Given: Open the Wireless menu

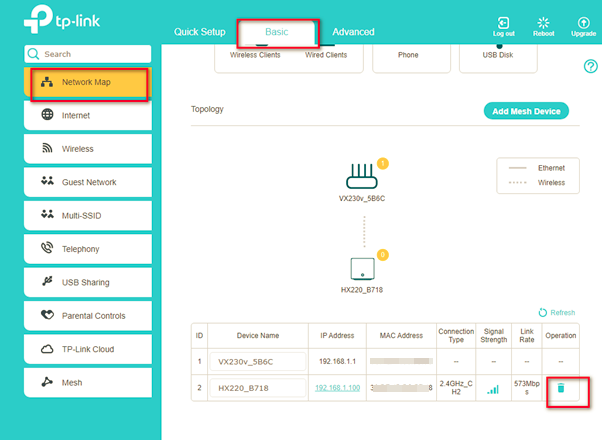Looking at the screenshot, I should pyautogui.click(x=88, y=149).
